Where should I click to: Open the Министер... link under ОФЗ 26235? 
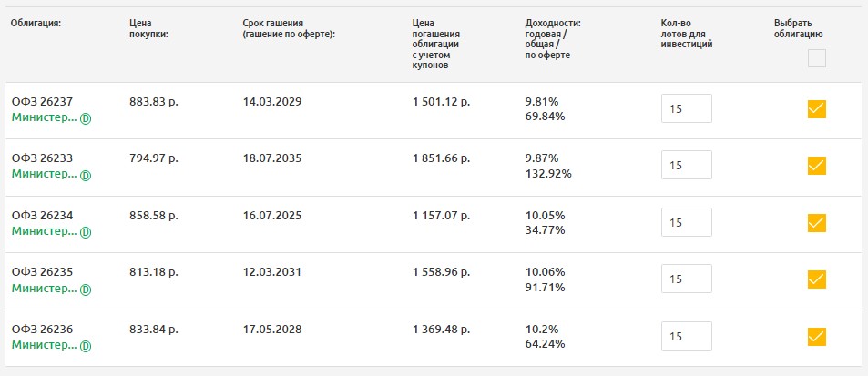[44, 289]
